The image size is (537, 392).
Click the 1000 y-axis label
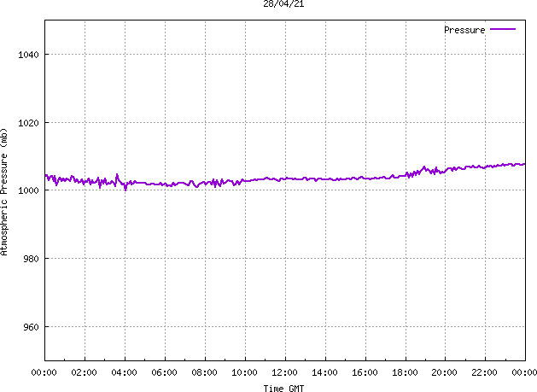(x=29, y=190)
